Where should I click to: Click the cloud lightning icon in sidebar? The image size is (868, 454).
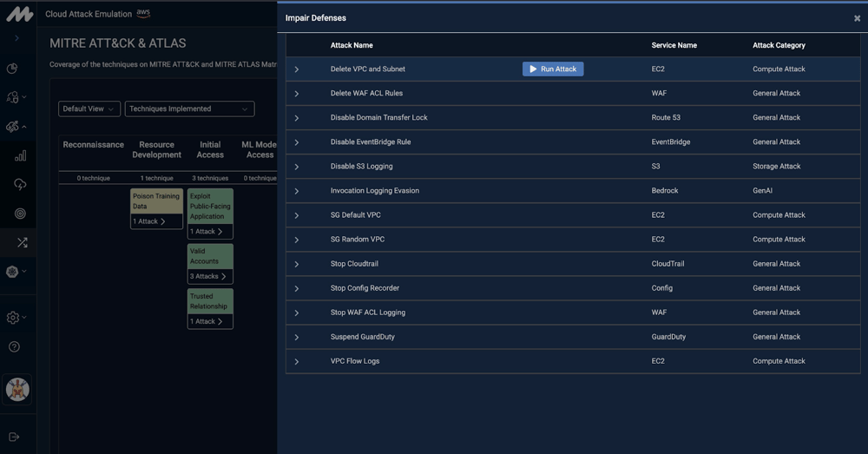(x=20, y=185)
